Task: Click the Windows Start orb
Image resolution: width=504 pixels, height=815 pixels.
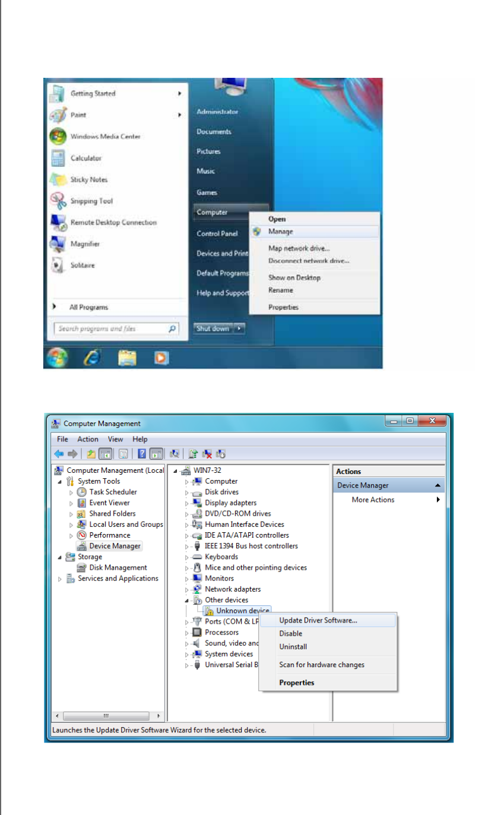Action: click(x=58, y=358)
